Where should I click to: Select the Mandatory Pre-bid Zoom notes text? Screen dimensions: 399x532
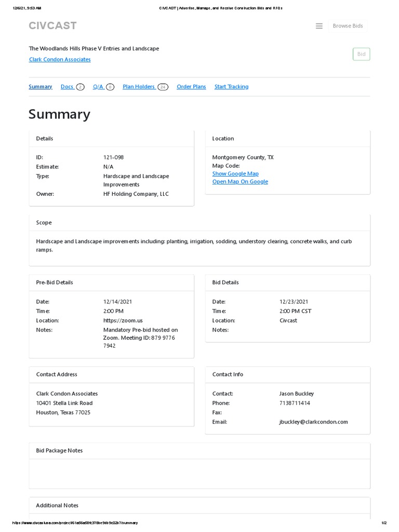pos(140,338)
